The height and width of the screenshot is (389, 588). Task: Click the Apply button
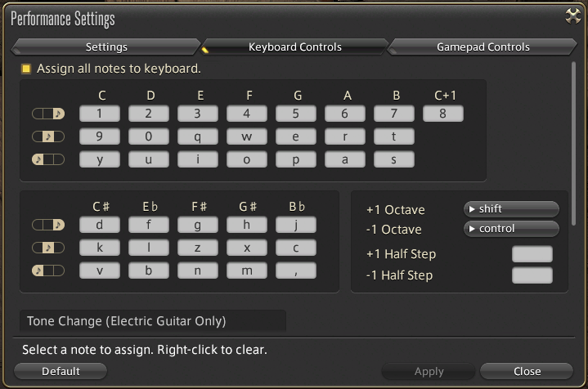click(x=429, y=371)
